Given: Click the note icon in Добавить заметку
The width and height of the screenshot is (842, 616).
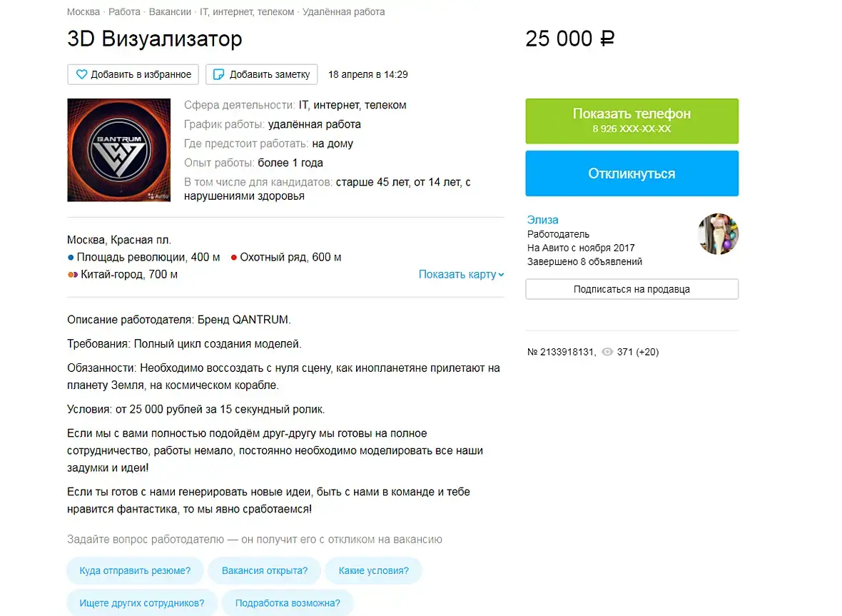Looking at the screenshot, I should (x=218, y=75).
